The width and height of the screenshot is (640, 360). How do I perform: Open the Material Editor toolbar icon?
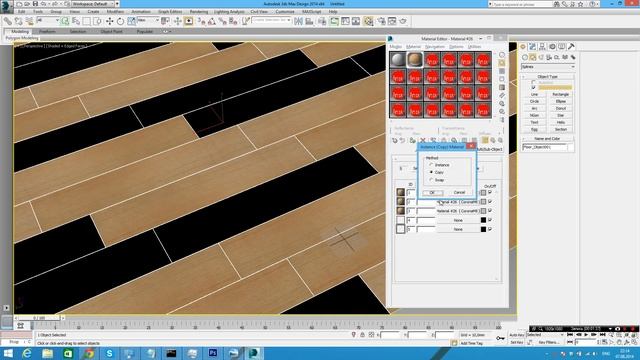point(368,21)
